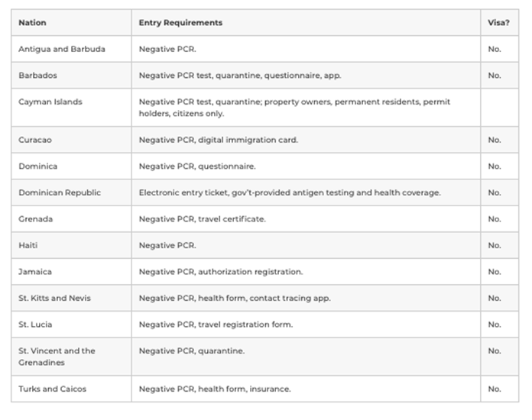Viewport: 532px width, 420px height.
Task: Click the Visa? column header
Action: [498, 23]
